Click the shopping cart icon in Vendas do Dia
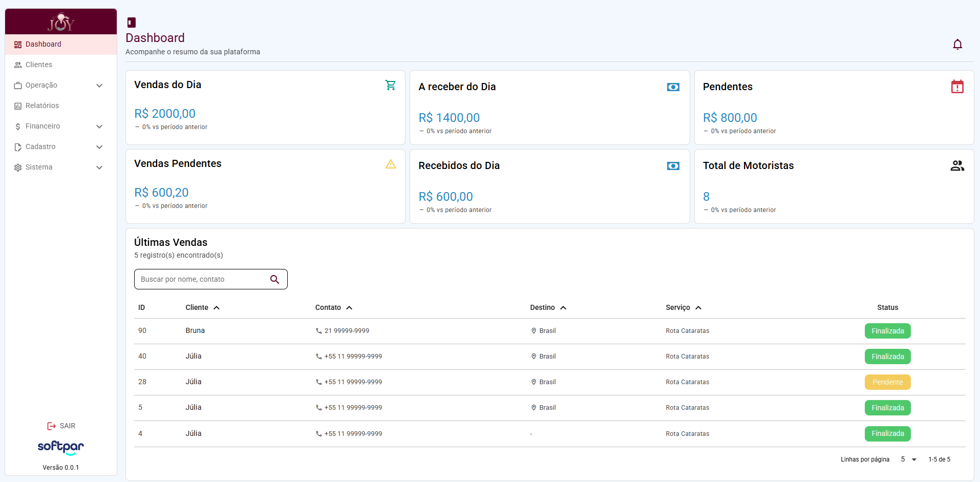This screenshot has width=980, height=482. point(391,85)
